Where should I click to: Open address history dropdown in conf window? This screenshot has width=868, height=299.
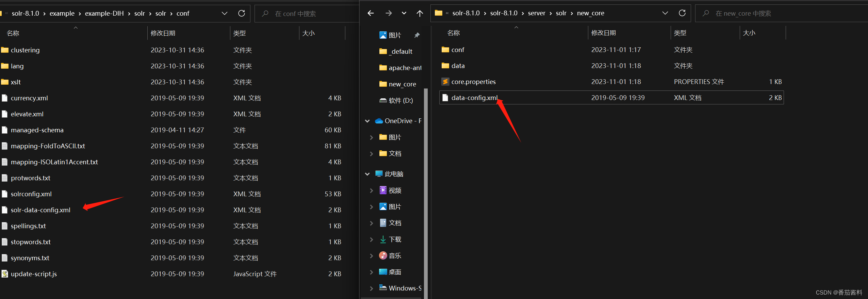point(224,13)
